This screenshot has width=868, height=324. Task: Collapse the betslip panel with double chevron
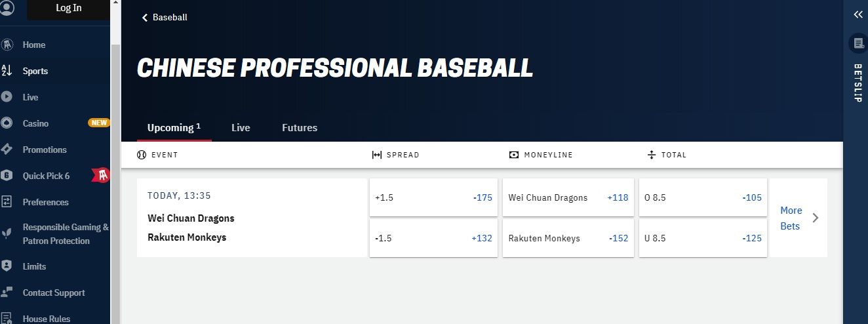point(858,14)
